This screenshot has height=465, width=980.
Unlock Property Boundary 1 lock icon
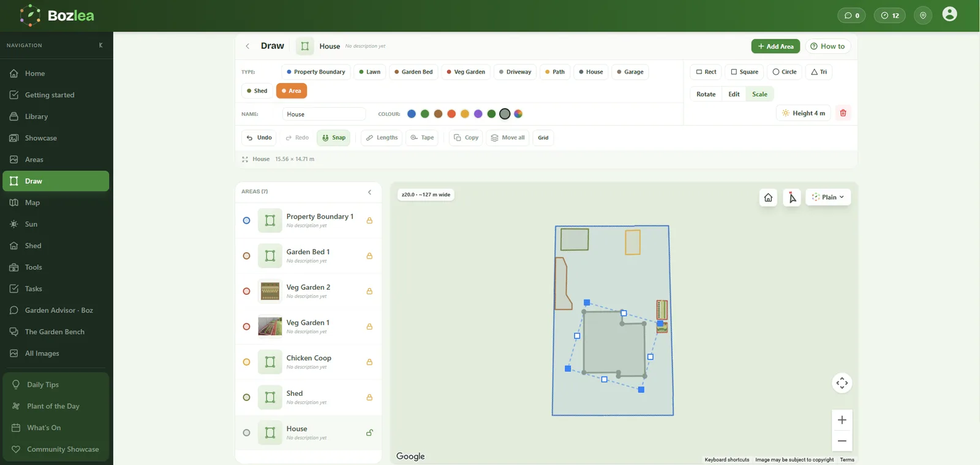[x=369, y=221]
